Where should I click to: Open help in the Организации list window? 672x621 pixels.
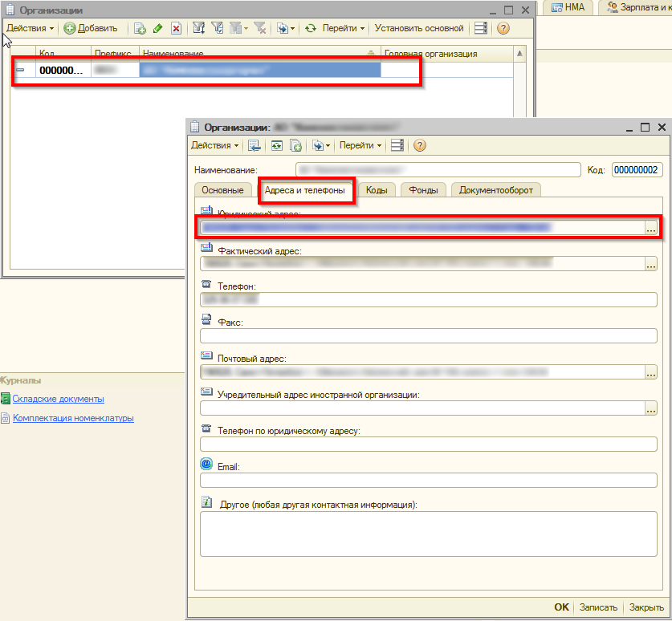point(503,28)
